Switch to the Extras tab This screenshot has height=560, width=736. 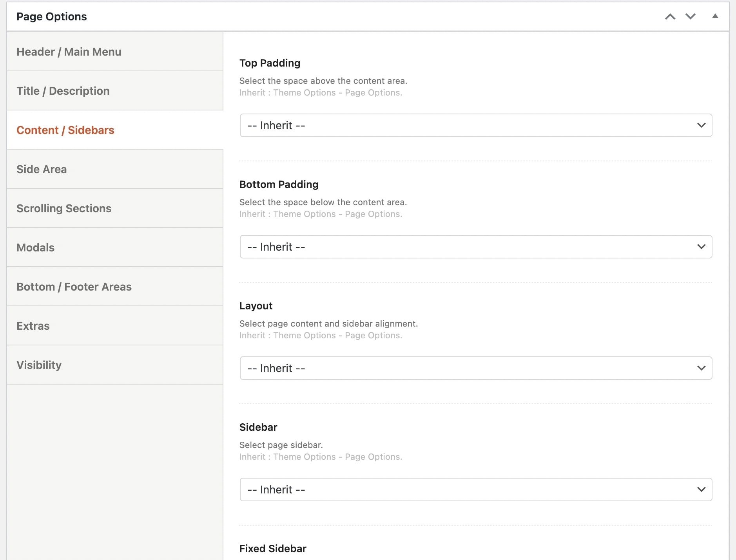33,326
